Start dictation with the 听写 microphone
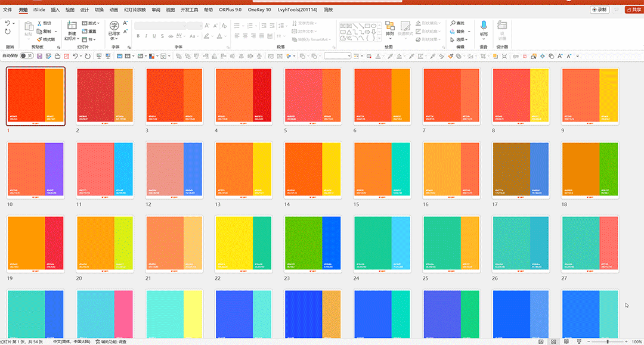 point(484,29)
